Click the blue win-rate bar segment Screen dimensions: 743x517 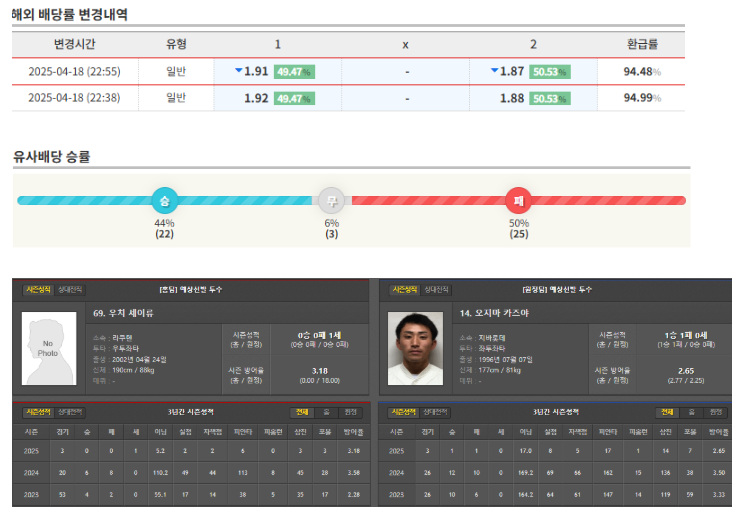(x=164, y=200)
